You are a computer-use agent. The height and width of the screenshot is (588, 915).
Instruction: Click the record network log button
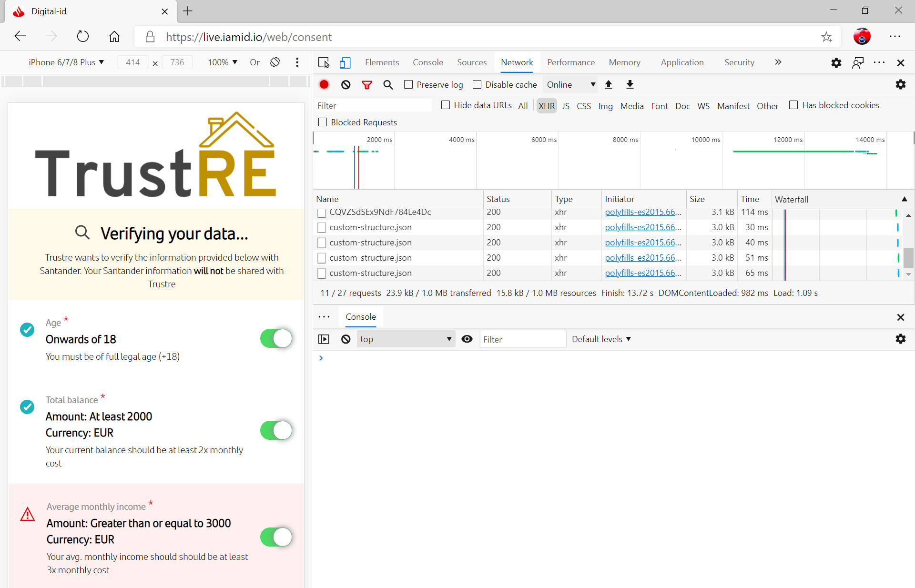324,84
